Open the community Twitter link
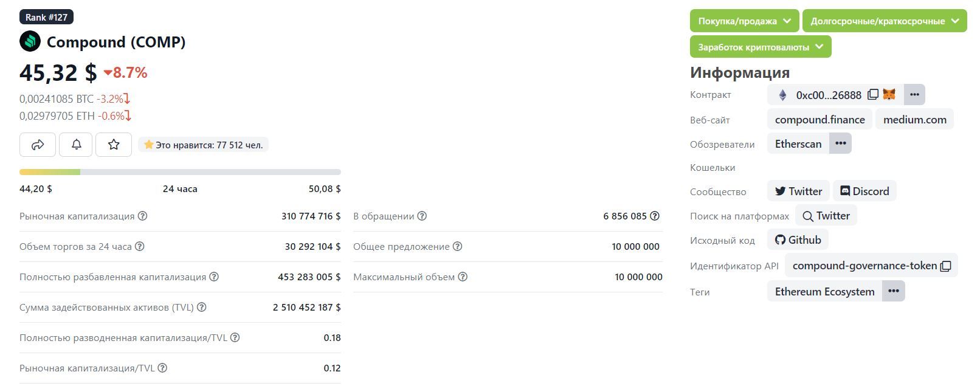 (798, 191)
